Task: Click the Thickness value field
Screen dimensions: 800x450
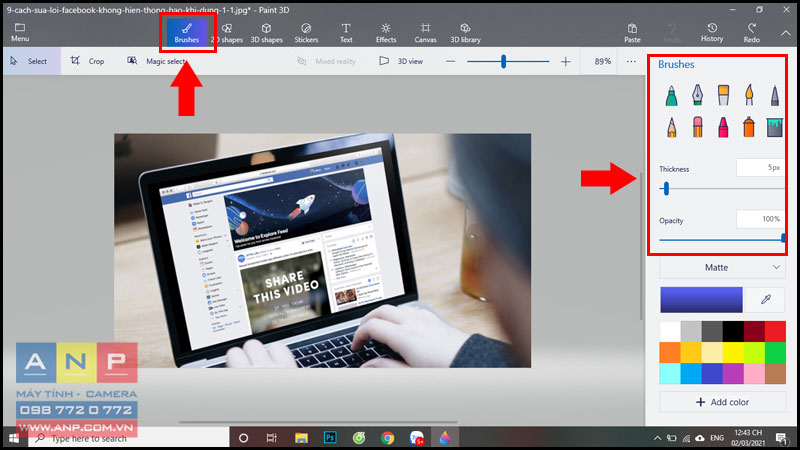Action: [x=761, y=167]
